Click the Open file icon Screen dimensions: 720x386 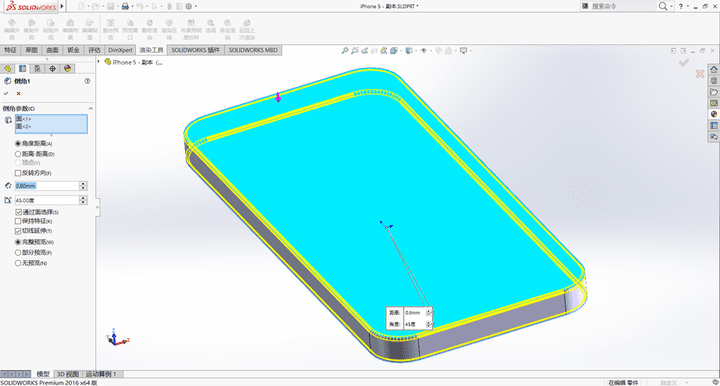[96, 6]
